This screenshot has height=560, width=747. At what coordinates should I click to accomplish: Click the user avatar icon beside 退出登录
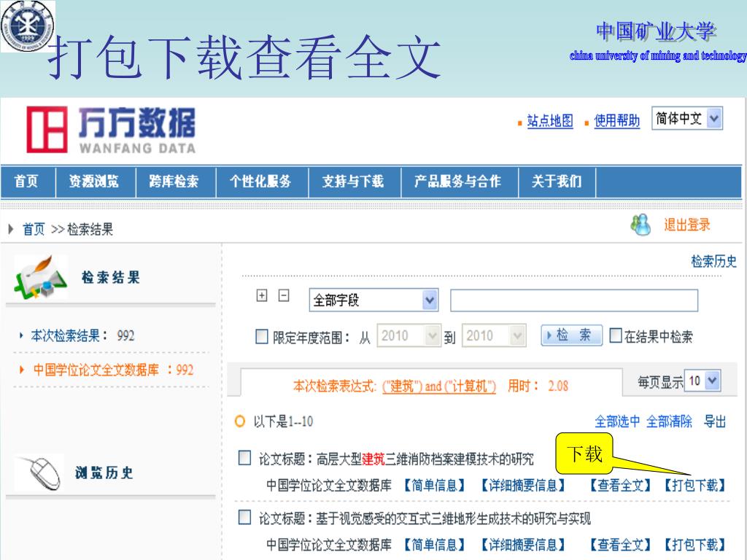[x=640, y=225]
